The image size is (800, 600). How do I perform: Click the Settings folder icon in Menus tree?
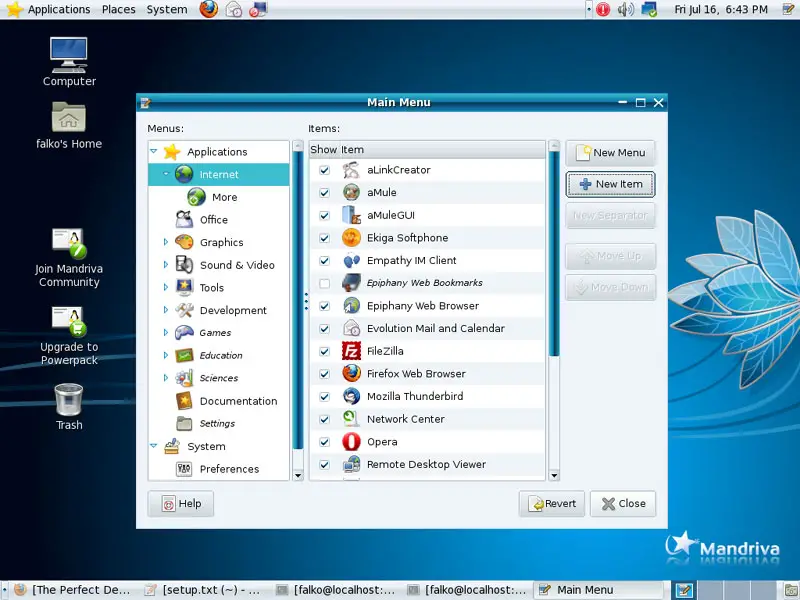184,423
